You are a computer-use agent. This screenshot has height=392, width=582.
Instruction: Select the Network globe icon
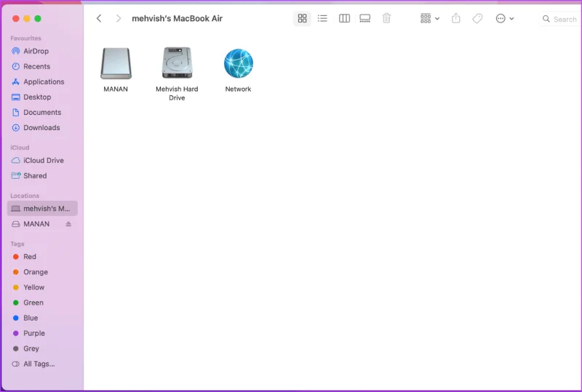(239, 63)
